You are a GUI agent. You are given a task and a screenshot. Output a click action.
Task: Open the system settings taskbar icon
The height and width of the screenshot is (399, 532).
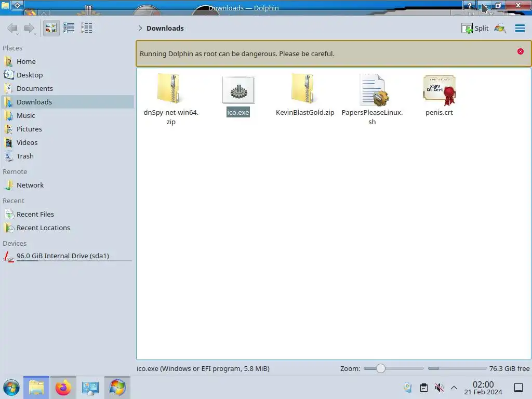90,388
